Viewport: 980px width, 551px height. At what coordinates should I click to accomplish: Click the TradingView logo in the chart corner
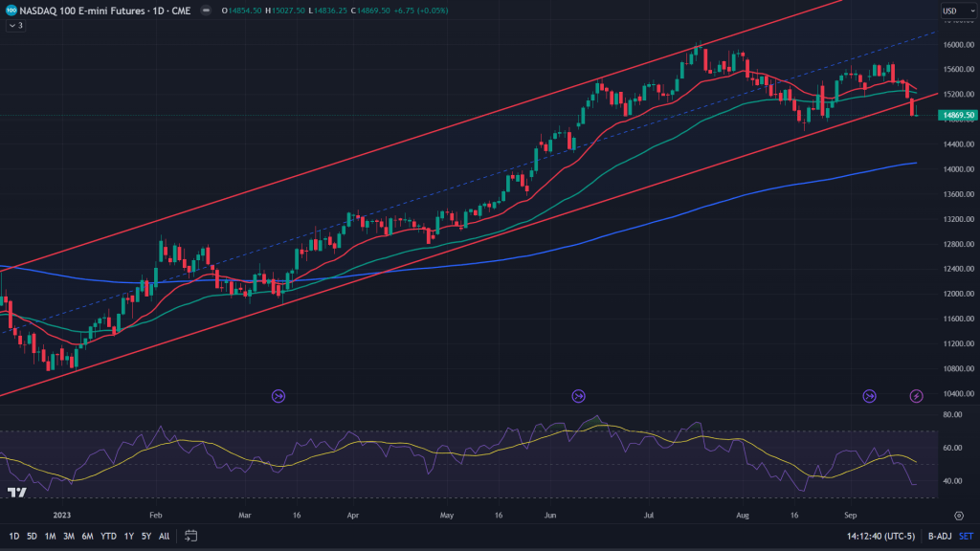16,493
